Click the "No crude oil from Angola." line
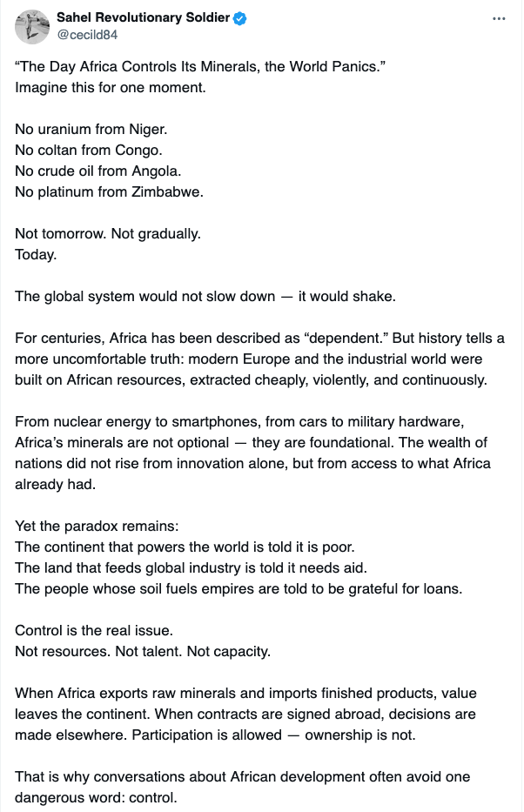 (x=98, y=171)
